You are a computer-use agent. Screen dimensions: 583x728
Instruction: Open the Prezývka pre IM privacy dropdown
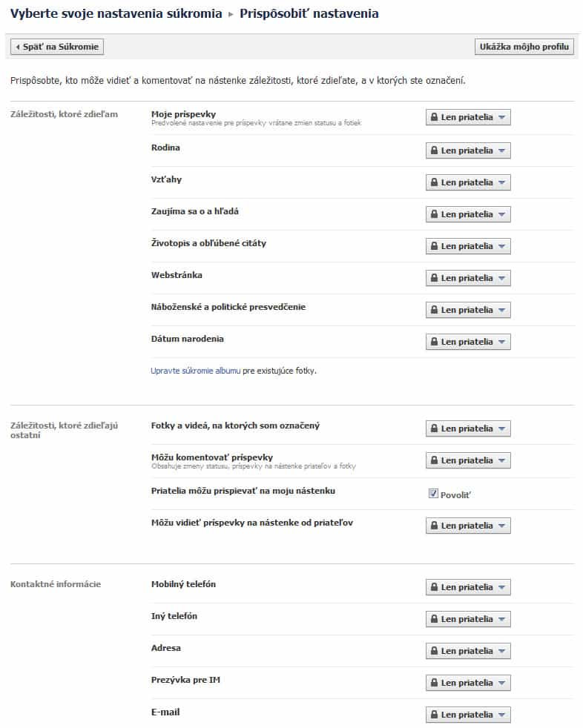[468, 683]
